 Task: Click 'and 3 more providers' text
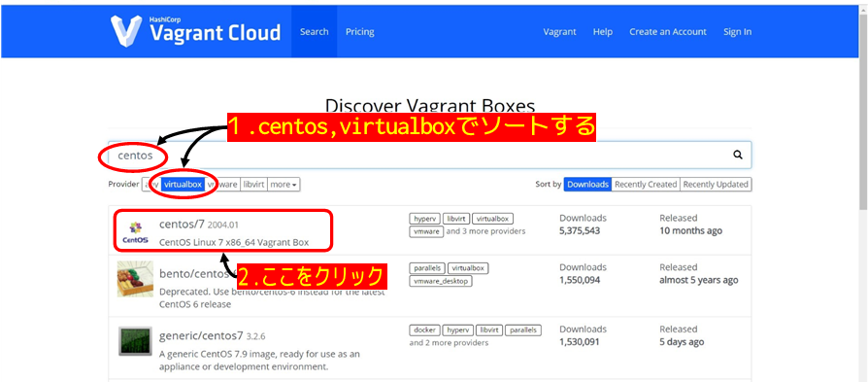pos(485,231)
